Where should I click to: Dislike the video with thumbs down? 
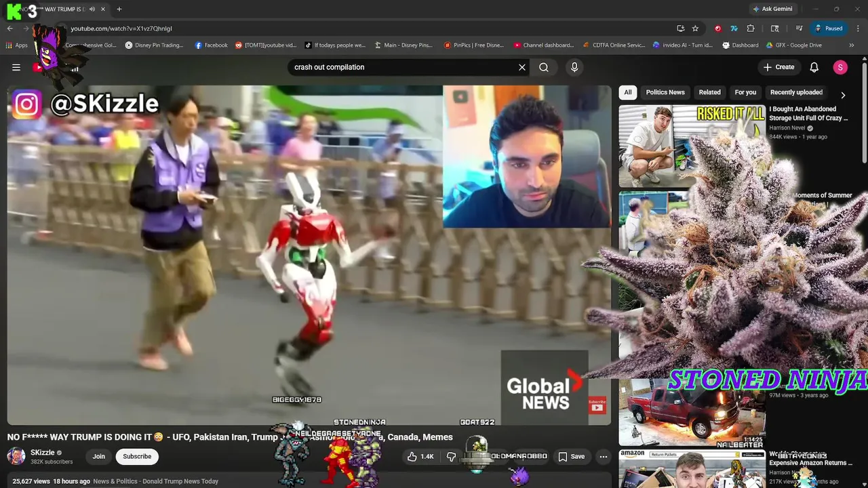(451, 457)
